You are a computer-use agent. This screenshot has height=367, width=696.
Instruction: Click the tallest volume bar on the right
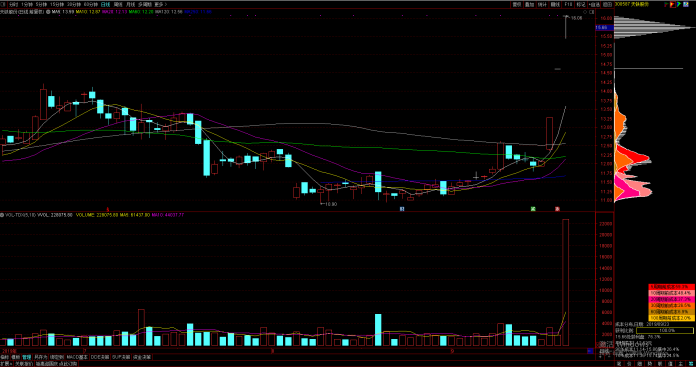(566, 282)
